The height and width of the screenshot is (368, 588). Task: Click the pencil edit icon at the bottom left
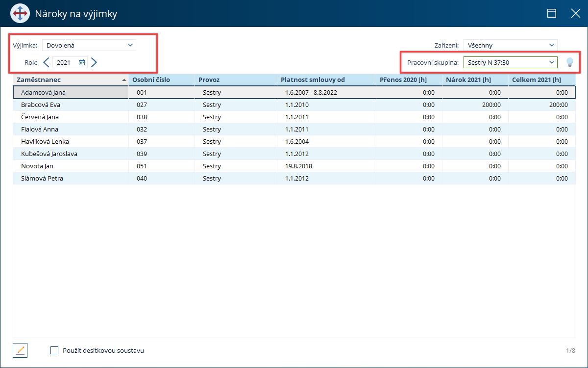20,350
